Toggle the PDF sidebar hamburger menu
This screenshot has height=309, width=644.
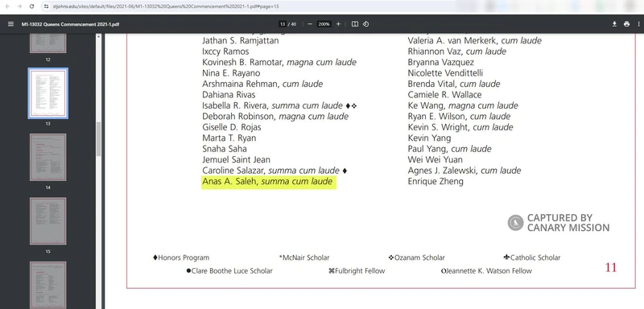click(x=10, y=24)
